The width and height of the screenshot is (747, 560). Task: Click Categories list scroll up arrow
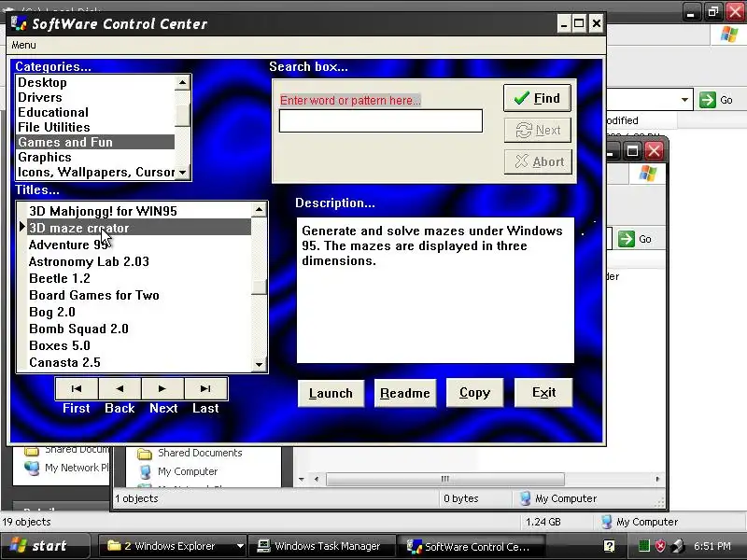pyautogui.click(x=182, y=83)
